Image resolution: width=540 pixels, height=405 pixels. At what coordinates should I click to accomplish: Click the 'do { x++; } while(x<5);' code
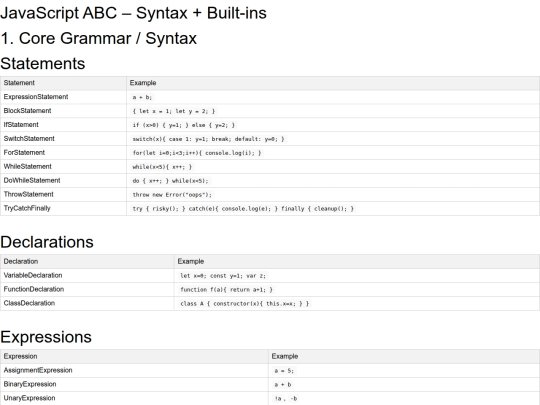170,181
